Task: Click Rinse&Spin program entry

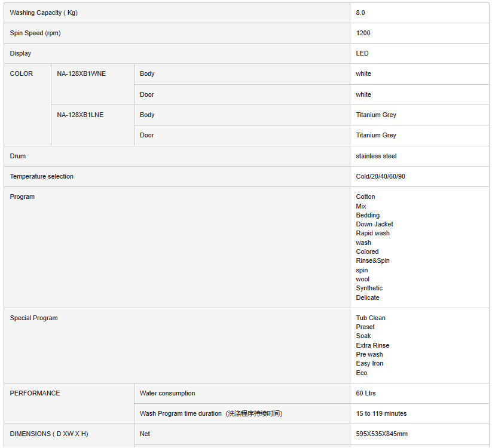Action: click(372, 260)
